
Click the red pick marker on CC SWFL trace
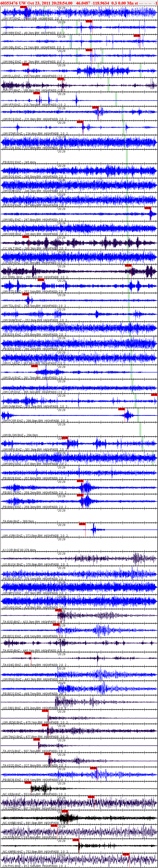[128, 265]
